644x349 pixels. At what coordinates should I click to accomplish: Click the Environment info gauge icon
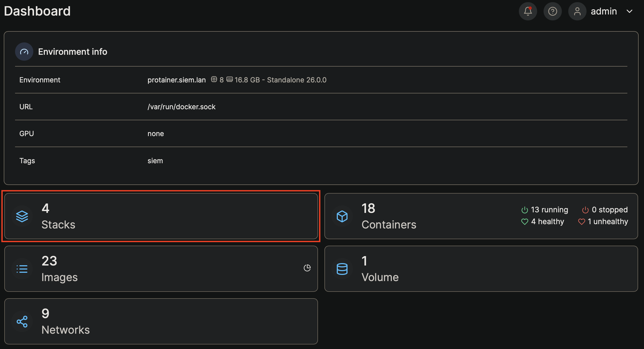coord(24,52)
